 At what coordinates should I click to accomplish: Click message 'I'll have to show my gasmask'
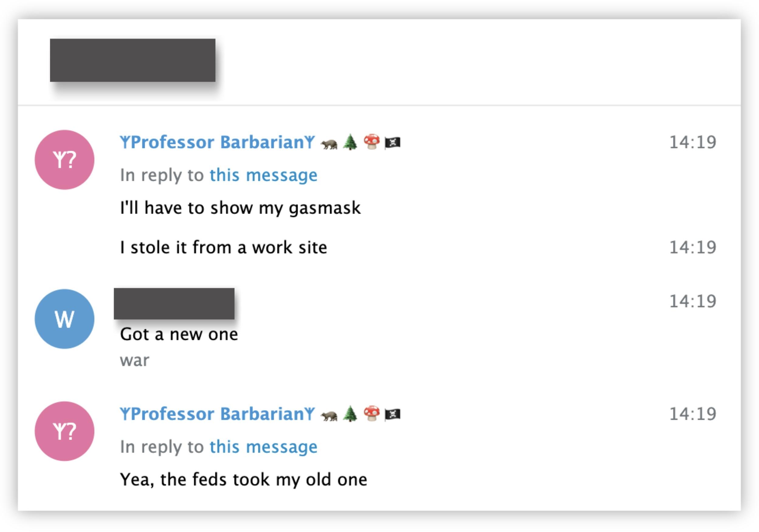pyautogui.click(x=240, y=208)
